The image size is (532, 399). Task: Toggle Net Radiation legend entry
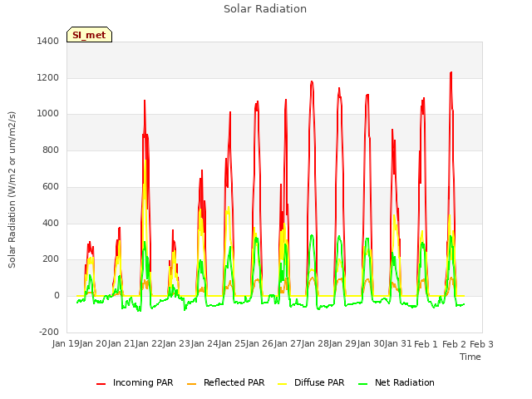397,382
